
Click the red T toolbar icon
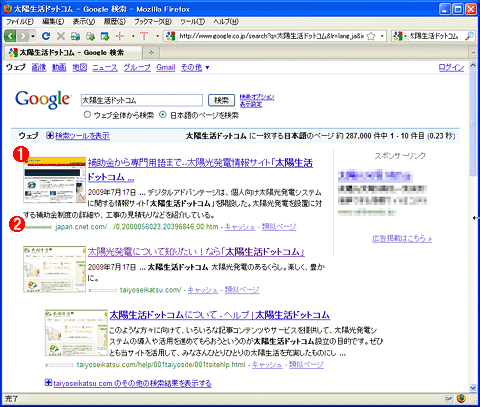pos(144,36)
